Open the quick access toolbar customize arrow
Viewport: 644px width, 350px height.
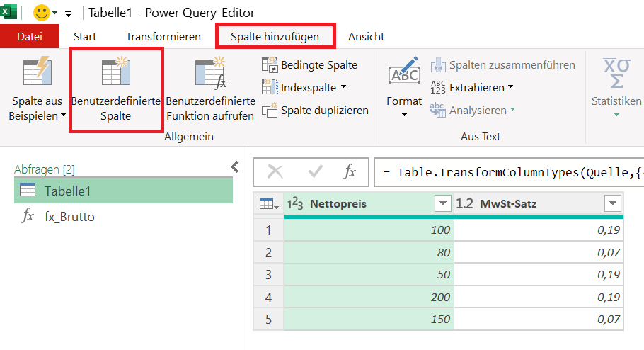click(68, 14)
